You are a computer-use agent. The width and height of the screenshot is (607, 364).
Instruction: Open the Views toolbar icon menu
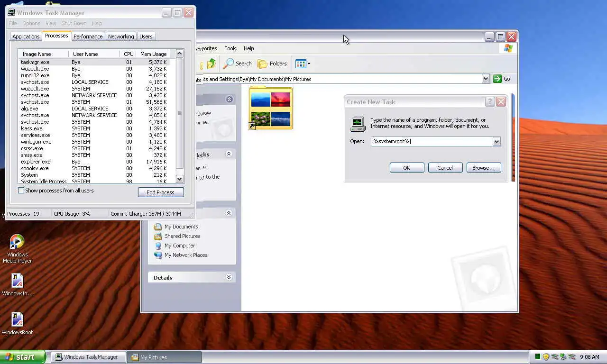(303, 64)
